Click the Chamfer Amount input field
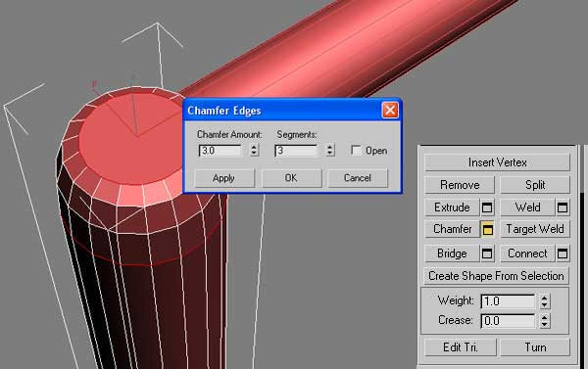 [220, 151]
